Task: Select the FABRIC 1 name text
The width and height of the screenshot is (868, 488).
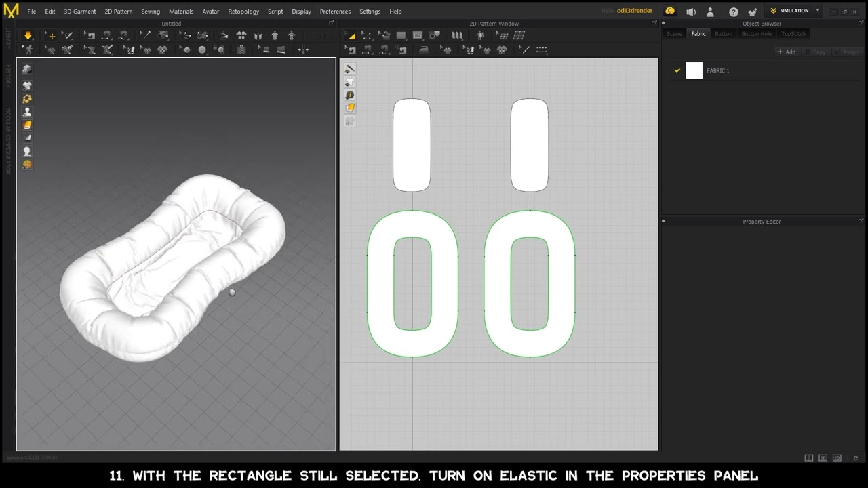Action: [x=718, y=70]
